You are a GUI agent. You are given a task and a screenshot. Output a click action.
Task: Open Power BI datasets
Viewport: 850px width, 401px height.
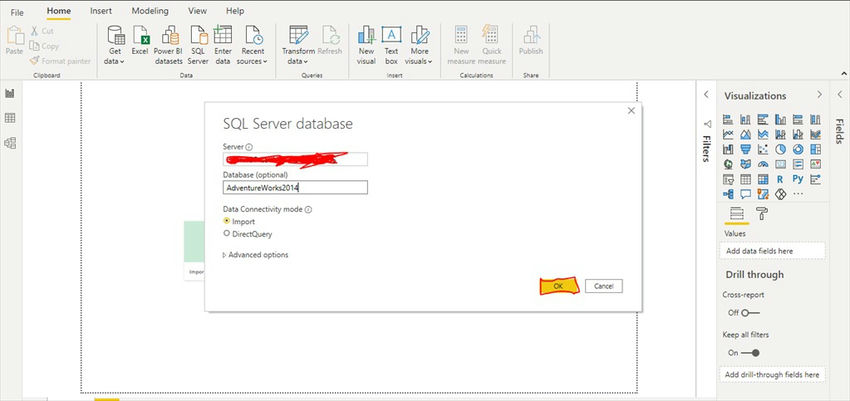[169, 46]
